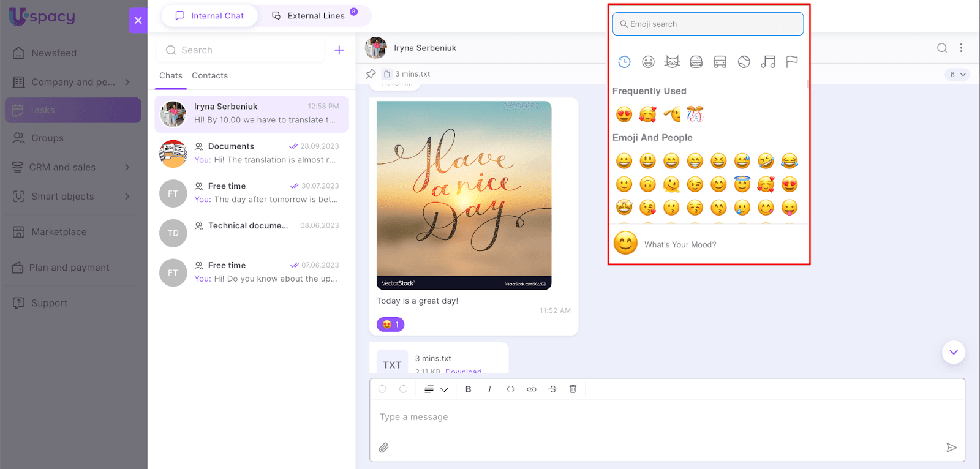The image size is (980, 469).
Task: Switch to the Contacts tab
Action: pos(209,75)
